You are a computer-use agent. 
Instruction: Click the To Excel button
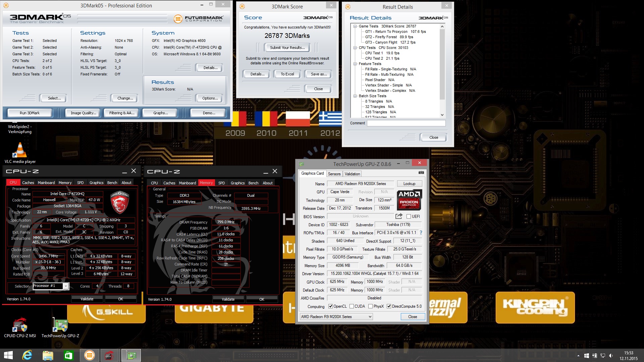click(x=287, y=74)
